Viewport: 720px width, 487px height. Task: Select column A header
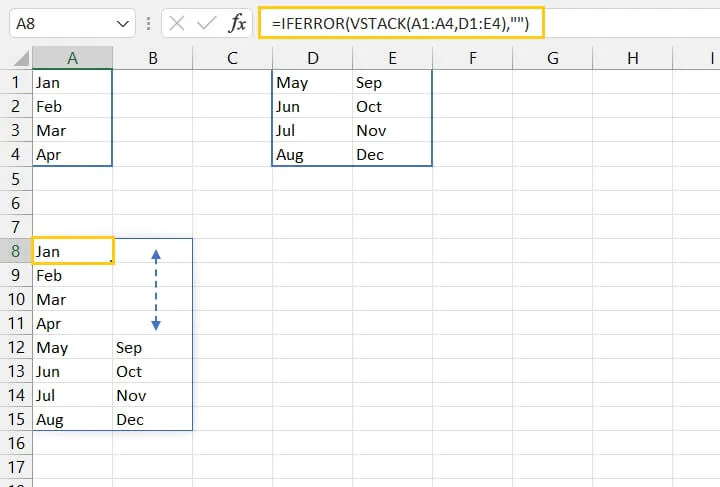point(73,58)
